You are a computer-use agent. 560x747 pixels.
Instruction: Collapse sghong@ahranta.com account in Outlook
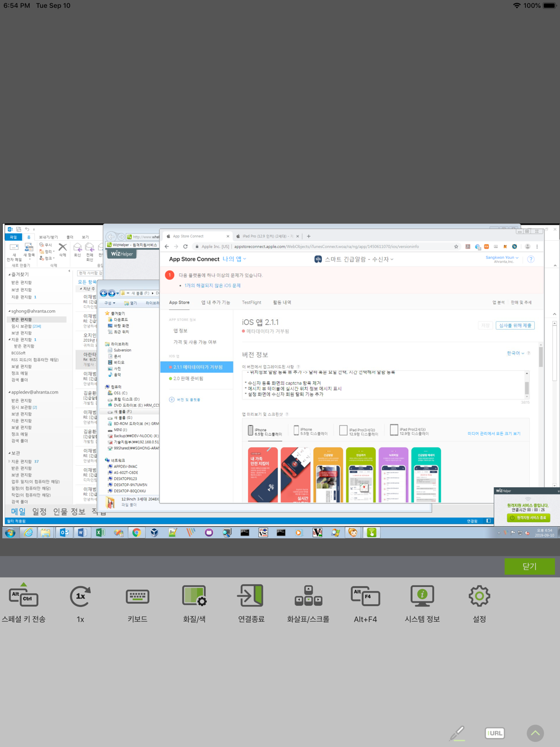10,311
